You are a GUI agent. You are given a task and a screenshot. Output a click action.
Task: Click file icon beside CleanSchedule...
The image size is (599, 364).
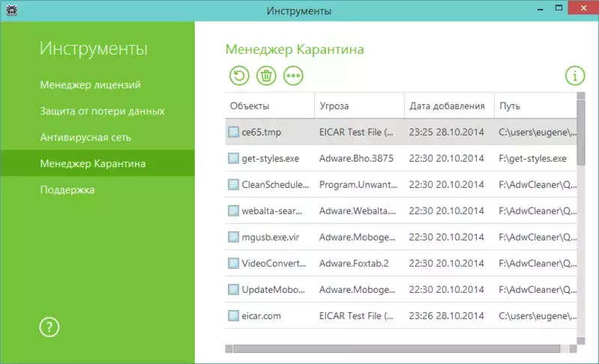[x=233, y=185]
